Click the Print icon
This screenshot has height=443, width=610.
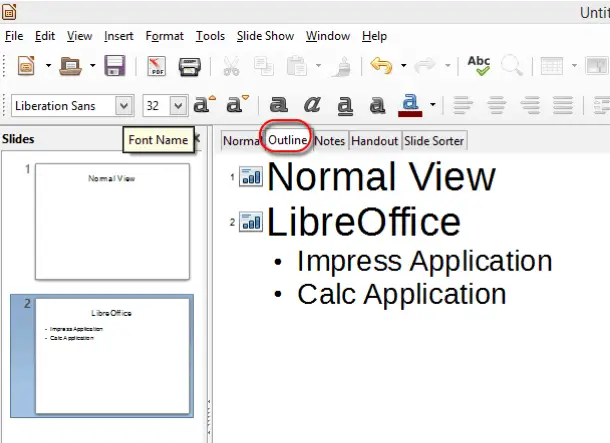[x=189, y=67]
